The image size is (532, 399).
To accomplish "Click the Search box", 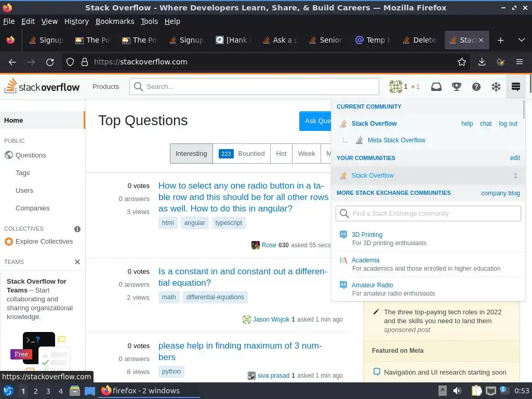I will pyautogui.click(x=254, y=87).
